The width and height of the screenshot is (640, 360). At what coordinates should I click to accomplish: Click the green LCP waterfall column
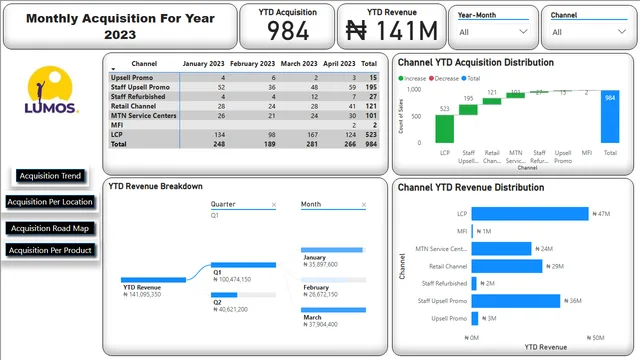coord(444,129)
